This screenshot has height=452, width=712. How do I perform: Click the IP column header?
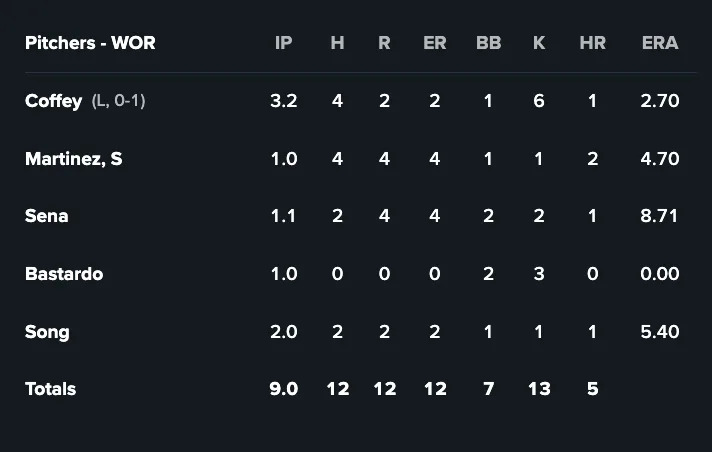coord(284,43)
